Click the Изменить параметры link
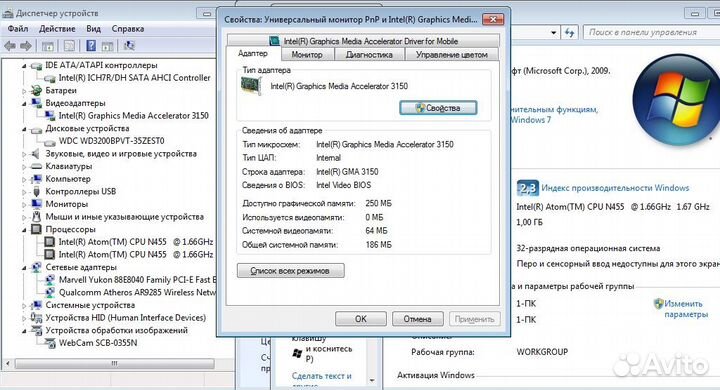This screenshot has height=390, width=720. tap(686, 309)
